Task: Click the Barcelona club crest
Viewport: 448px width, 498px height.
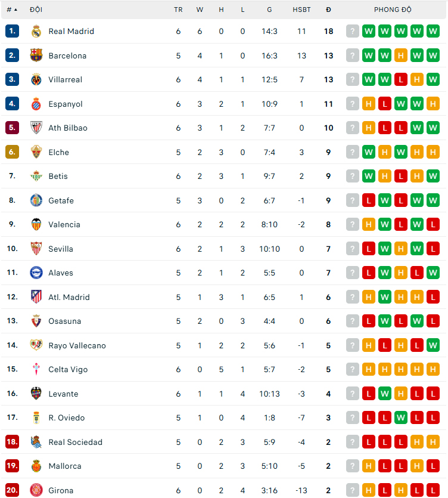Action: point(36,55)
